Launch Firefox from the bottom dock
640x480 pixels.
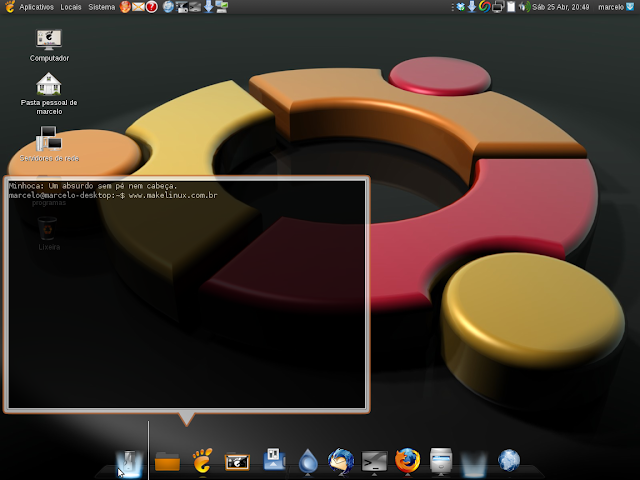(x=407, y=461)
